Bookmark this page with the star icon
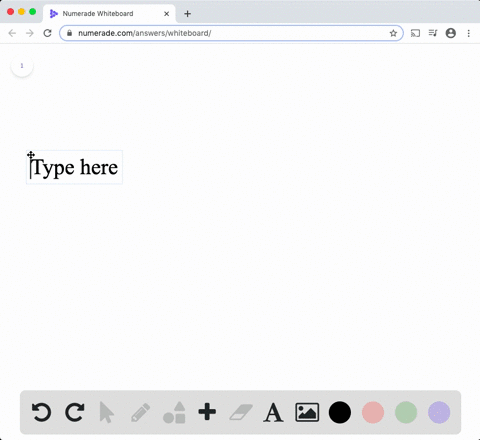This screenshot has height=440, width=480. tap(393, 33)
